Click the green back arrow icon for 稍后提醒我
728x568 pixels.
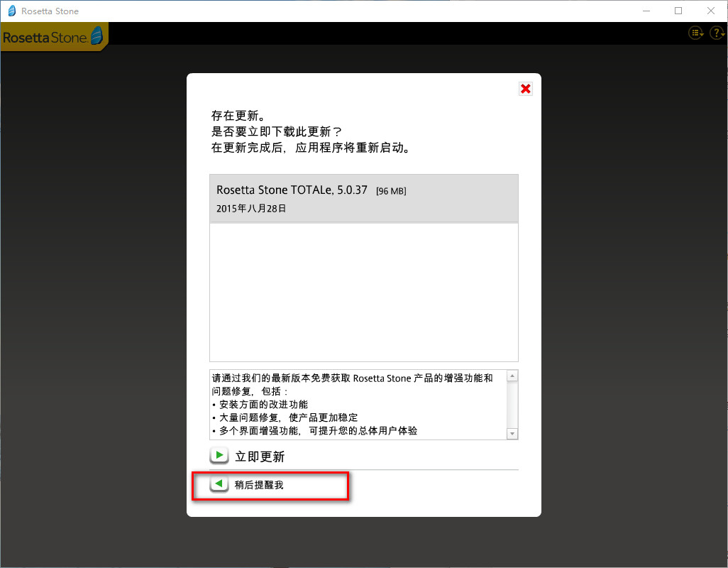(219, 484)
